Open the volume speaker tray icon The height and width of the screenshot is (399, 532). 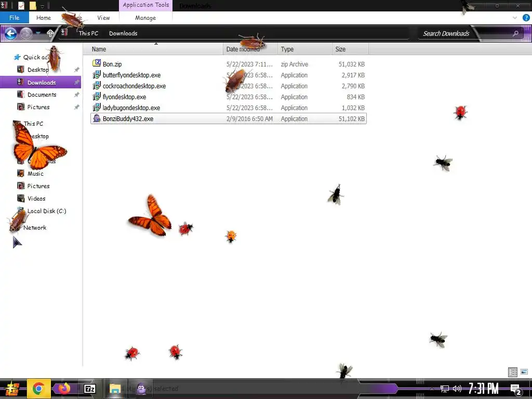[457, 389]
